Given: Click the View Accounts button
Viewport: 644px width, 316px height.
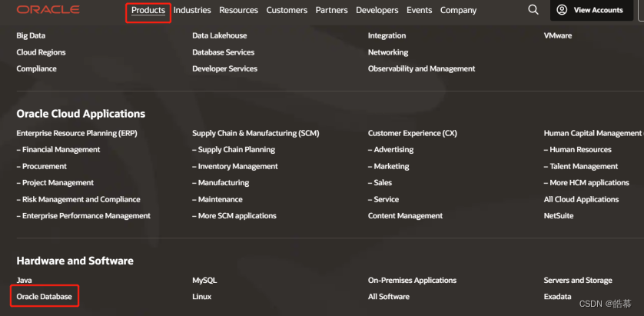Looking at the screenshot, I should tap(592, 10).
